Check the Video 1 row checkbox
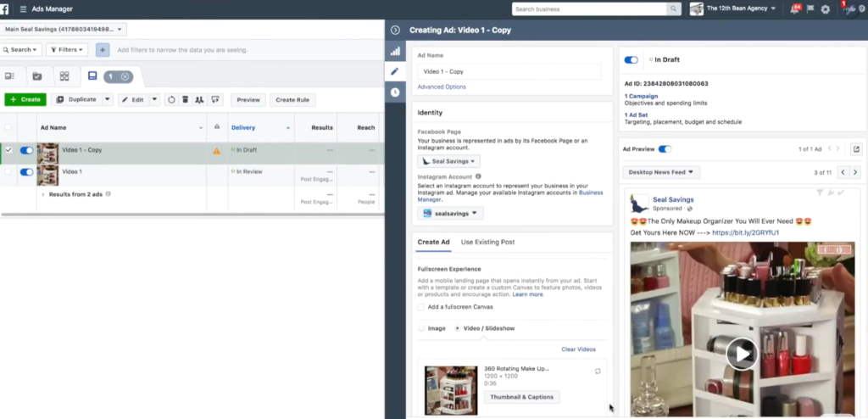The width and height of the screenshot is (868, 419). click(x=8, y=172)
